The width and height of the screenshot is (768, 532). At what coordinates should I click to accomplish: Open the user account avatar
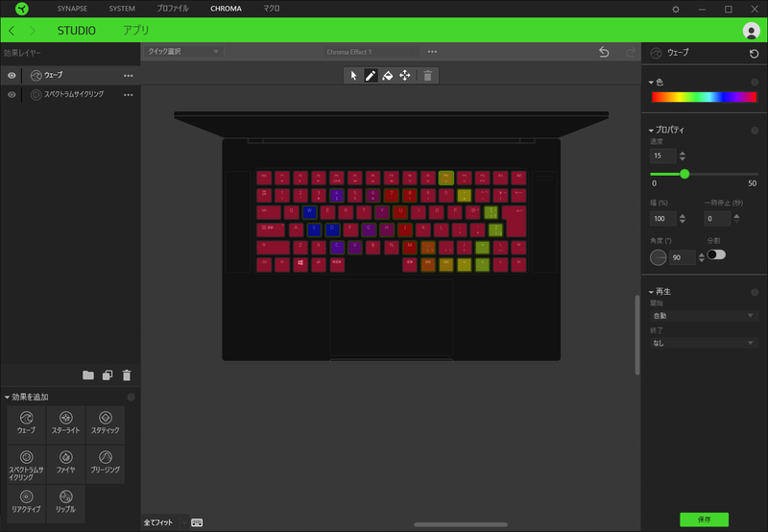pos(751,31)
